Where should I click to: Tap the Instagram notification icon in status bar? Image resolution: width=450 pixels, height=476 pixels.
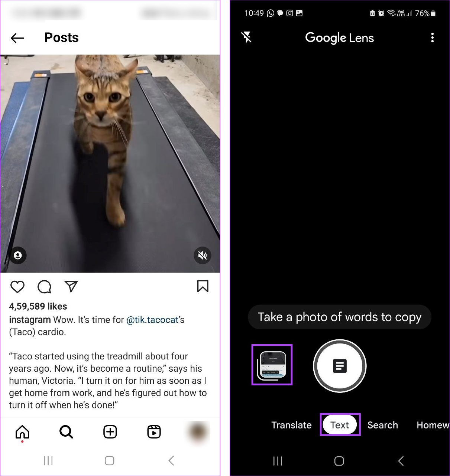pyautogui.click(x=289, y=13)
